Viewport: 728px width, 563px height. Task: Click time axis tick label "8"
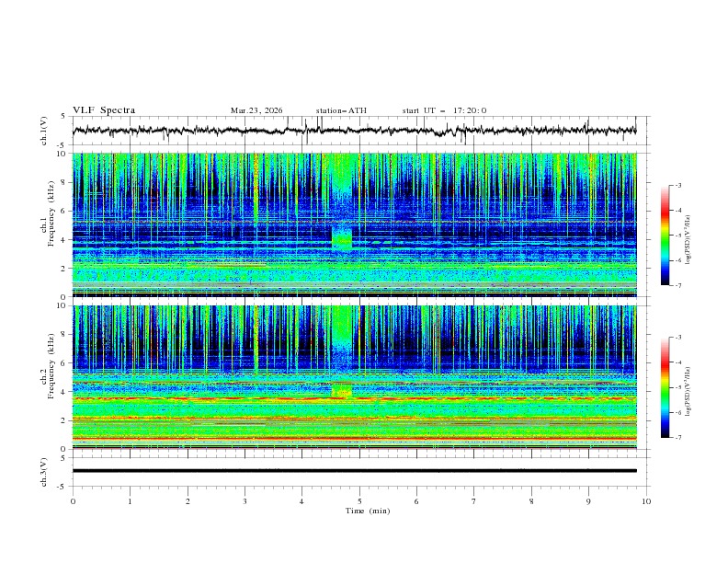pyautogui.click(x=531, y=501)
